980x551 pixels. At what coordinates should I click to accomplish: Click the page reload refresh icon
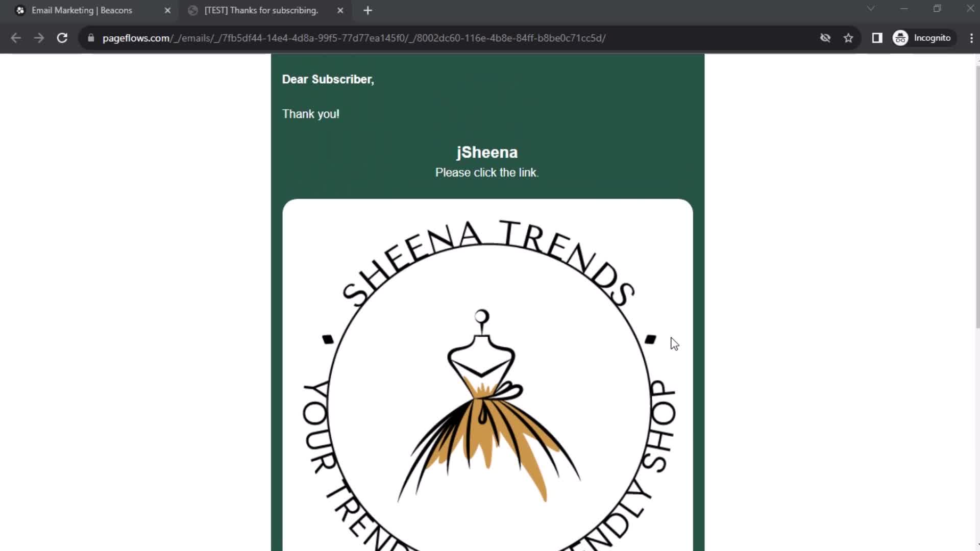pyautogui.click(x=61, y=38)
